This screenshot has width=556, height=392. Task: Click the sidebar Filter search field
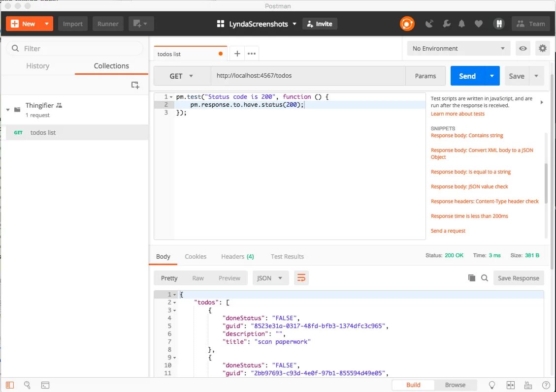[75, 49]
